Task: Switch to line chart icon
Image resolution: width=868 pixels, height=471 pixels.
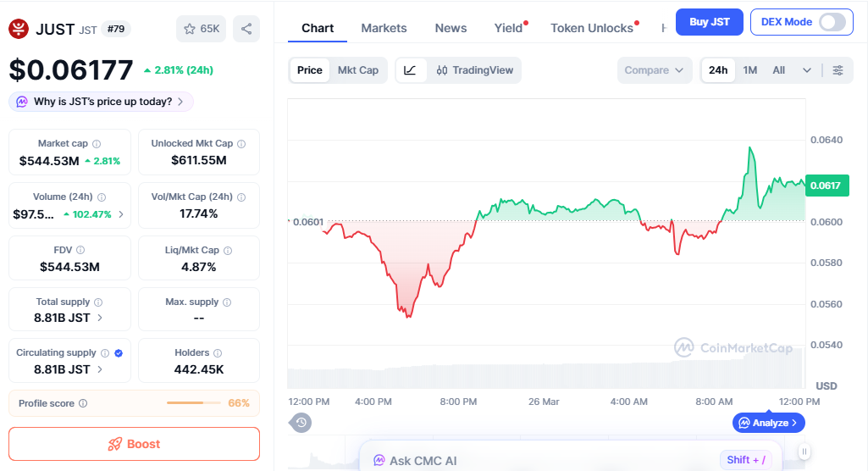Action: (x=411, y=70)
